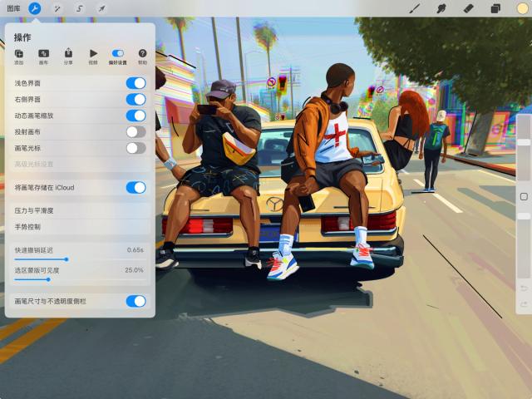The image size is (532, 399).
Task: Switch to the 偏好设置 tab
Action: pos(118,57)
